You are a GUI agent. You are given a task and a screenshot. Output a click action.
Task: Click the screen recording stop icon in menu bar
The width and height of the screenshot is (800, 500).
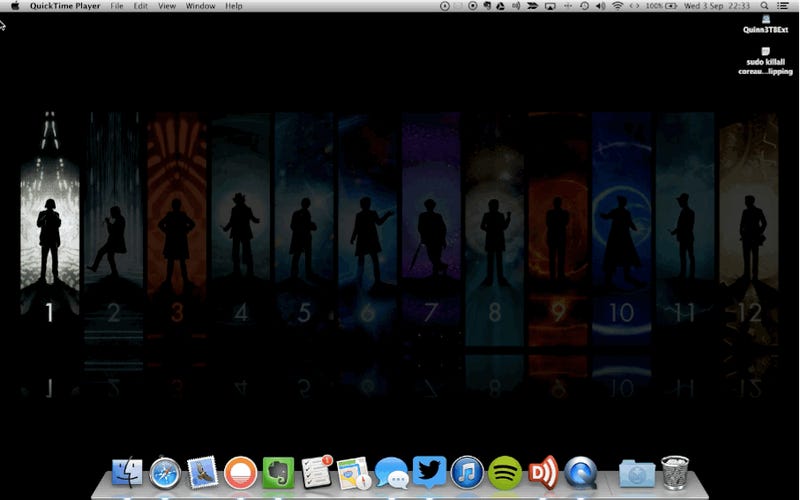click(472, 6)
